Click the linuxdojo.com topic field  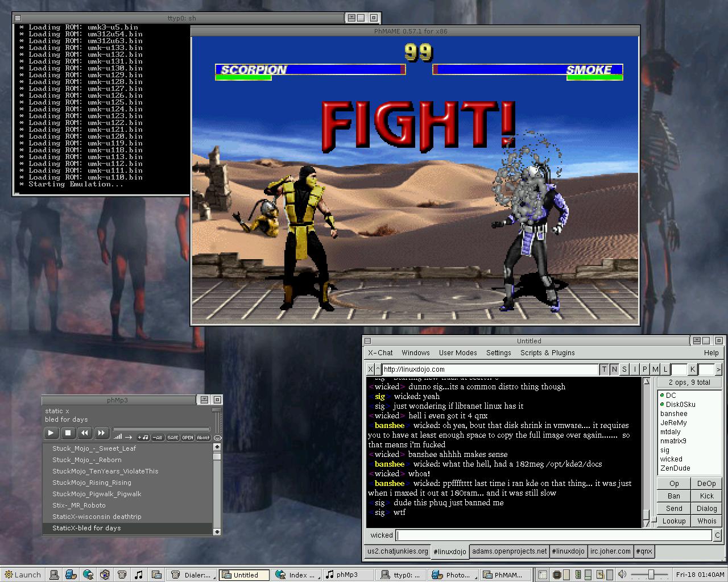(490, 369)
